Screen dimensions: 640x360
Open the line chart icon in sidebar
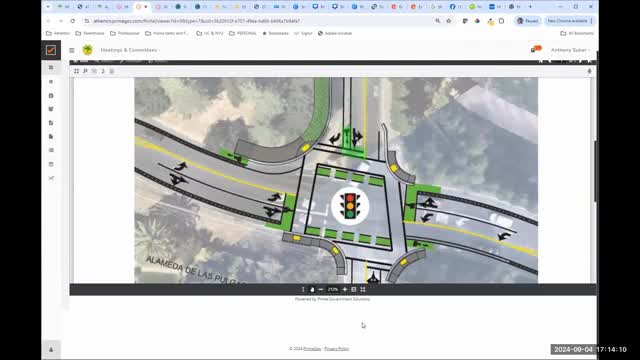click(x=51, y=178)
